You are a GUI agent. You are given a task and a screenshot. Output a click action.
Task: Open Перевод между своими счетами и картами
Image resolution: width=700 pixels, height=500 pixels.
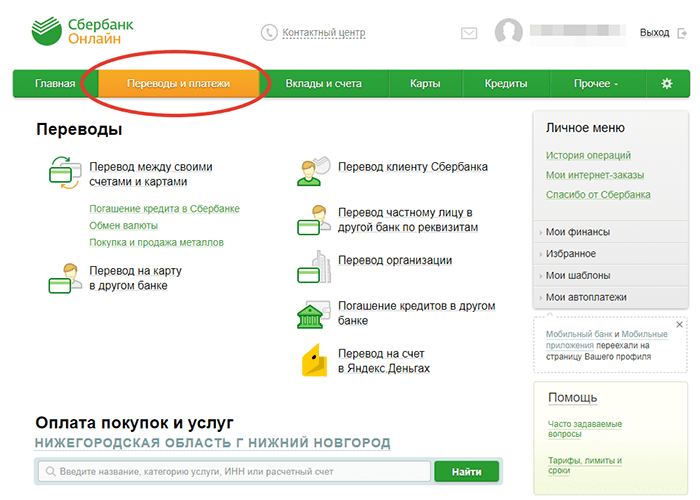tap(150, 174)
